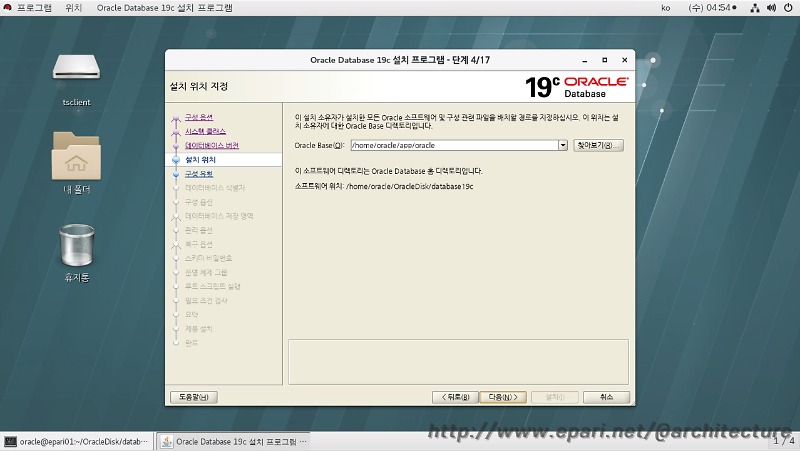Image resolution: width=800 pixels, height=451 pixels.
Task: Expand the Oracle Base path dropdown arrow
Action: (563, 145)
